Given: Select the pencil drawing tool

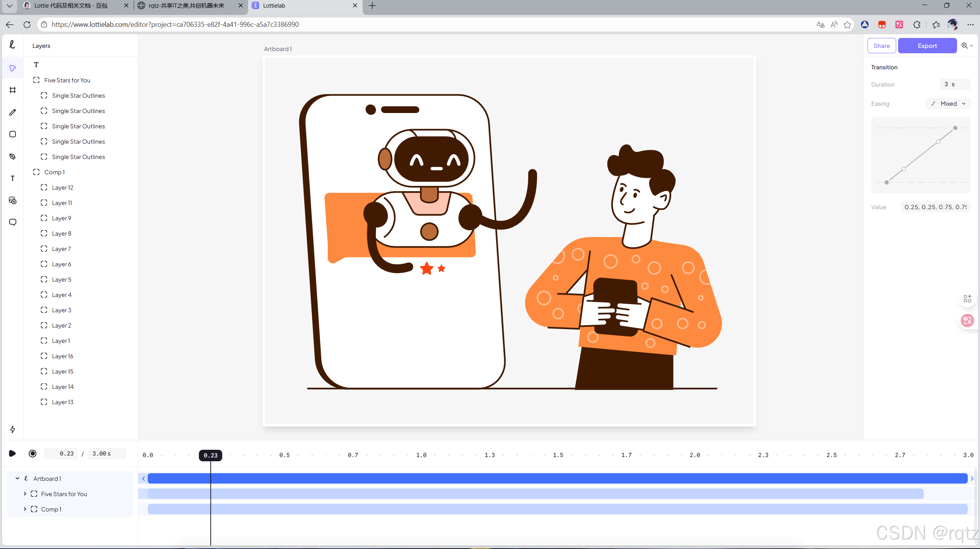Looking at the screenshot, I should [x=13, y=112].
